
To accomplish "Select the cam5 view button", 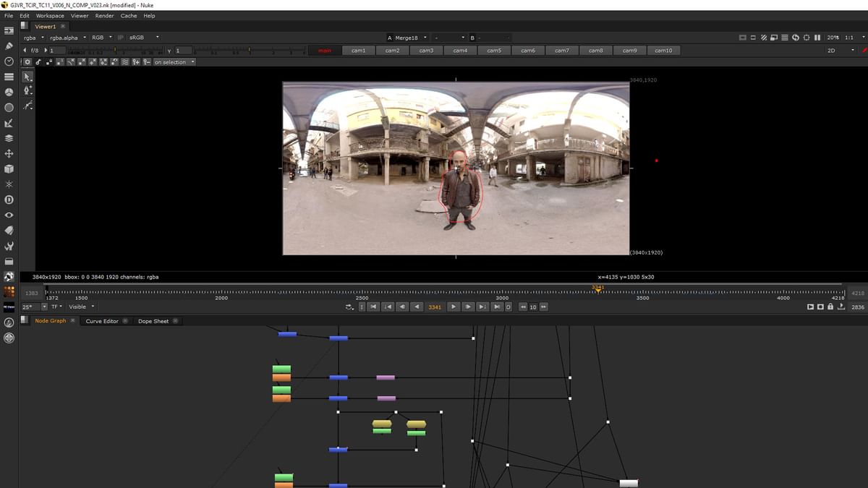I will point(494,51).
